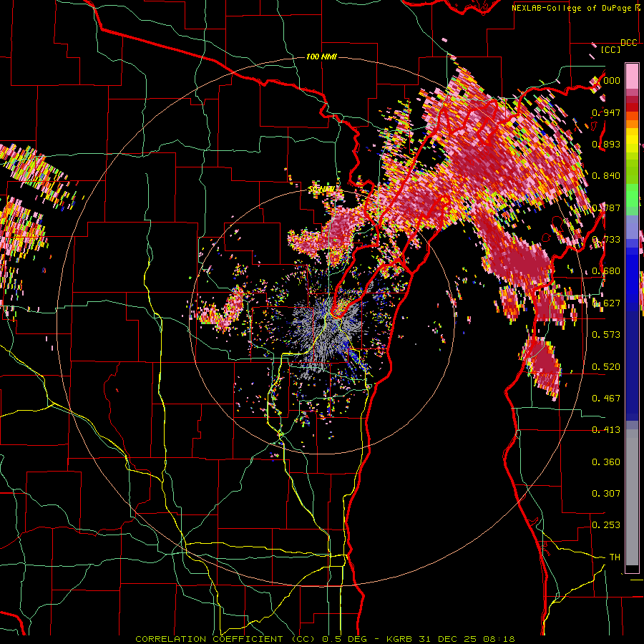644x644 pixels.
Task: Select the 0.360 legend value
Action: [x=606, y=462]
